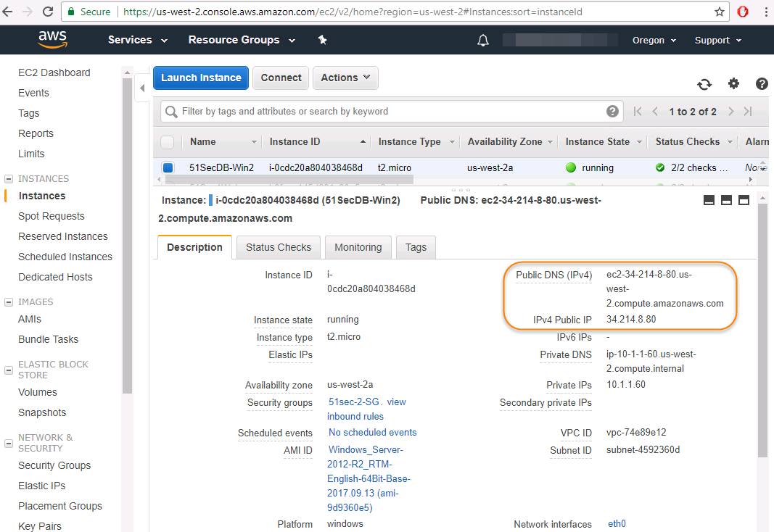774x532 pixels.
Task: Click the Launch Instance button
Action: click(201, 78)
